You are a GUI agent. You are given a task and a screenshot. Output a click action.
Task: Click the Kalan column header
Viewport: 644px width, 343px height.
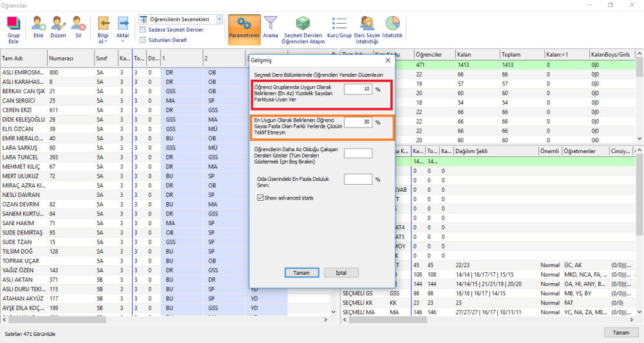pos(477,55)
